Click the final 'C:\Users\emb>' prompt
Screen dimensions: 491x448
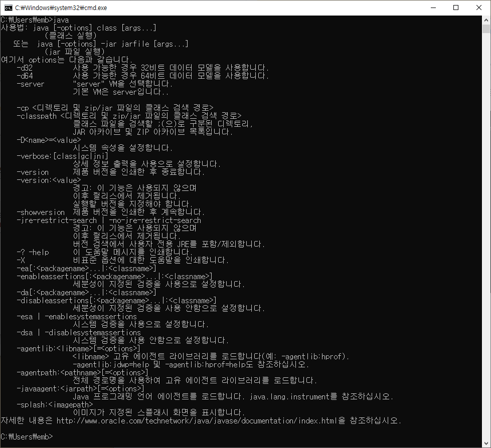pyautogui.click(x=27, y=437)
